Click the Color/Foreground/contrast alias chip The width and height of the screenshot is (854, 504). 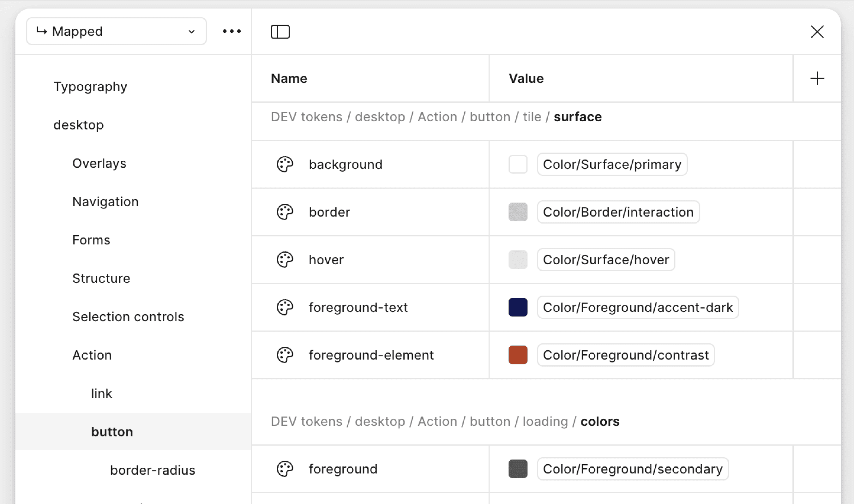tap(625, 355)
